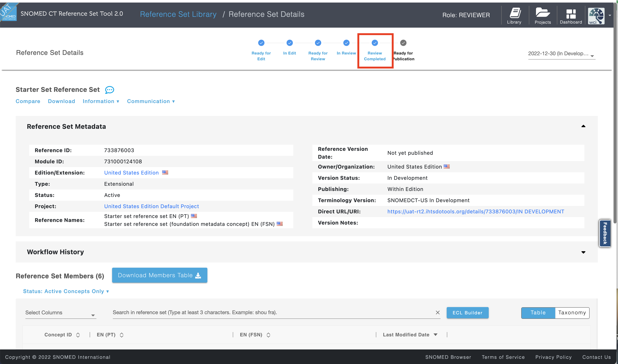Click the WCI user avatar
Screen dimensions: 618x364
coord(596,16)
